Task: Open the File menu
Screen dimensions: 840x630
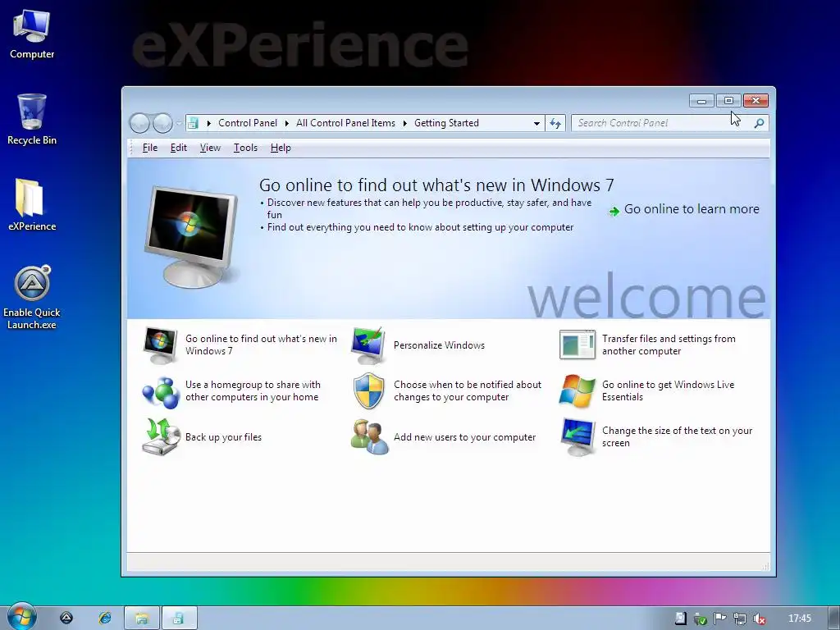Action: pyautogui.click(x=150, y=148)
